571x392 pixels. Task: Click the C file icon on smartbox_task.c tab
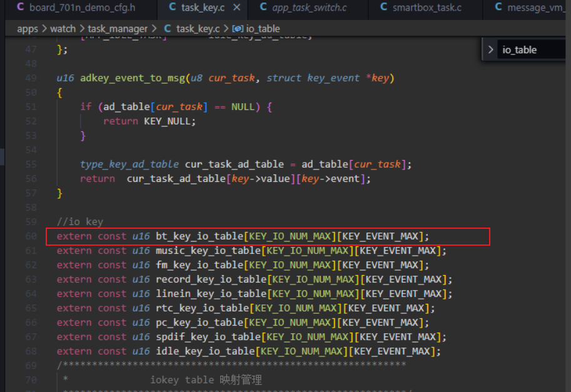click(383, 7)
